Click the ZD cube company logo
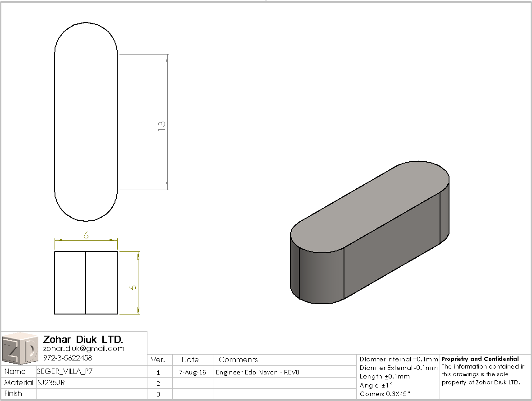532x401 pixels. [x=20, y=349]
